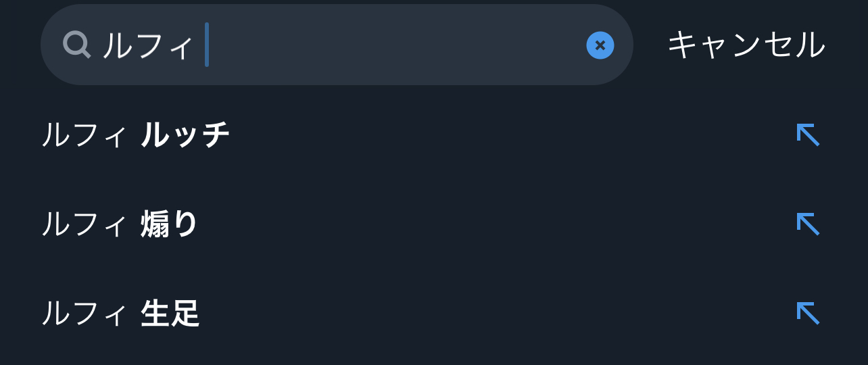Select the ルフィ 煽り suggestion
The width and height of the screenshot is (868, 365).
(x=120, y=224)
